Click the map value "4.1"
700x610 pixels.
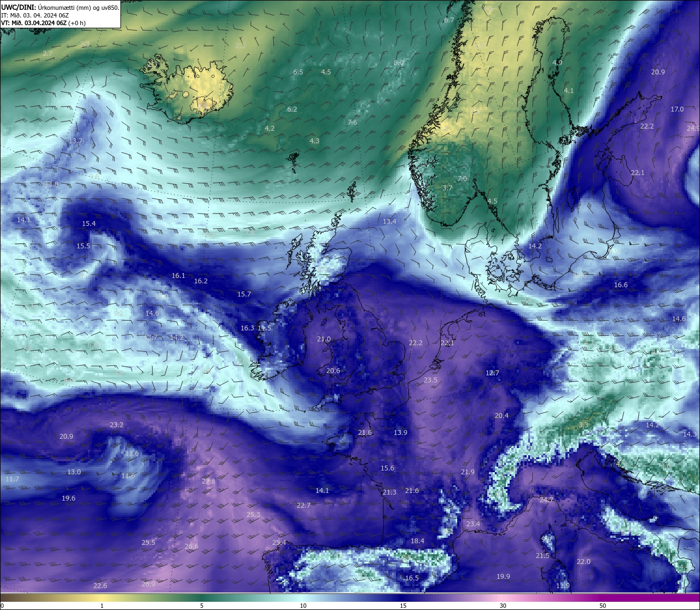(569, 90)
